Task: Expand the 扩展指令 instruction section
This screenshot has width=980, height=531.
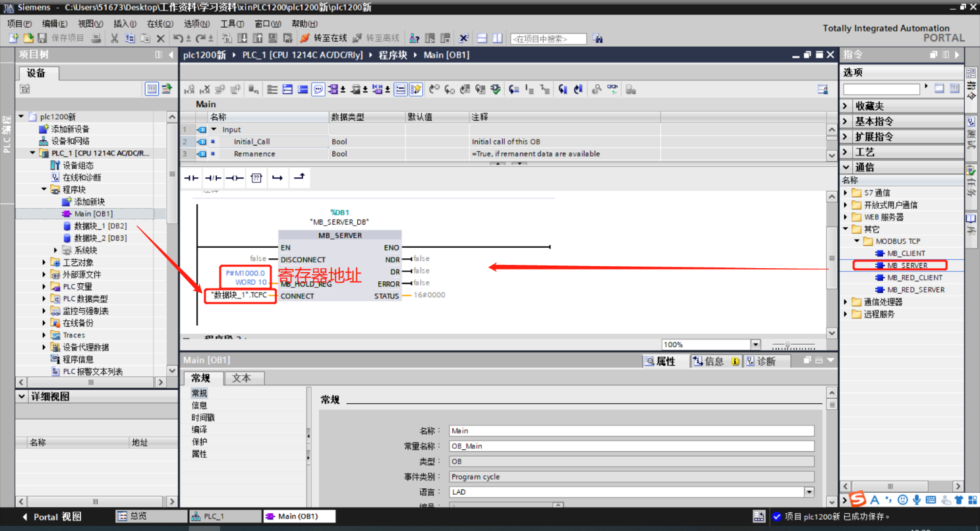Action: 846,136
